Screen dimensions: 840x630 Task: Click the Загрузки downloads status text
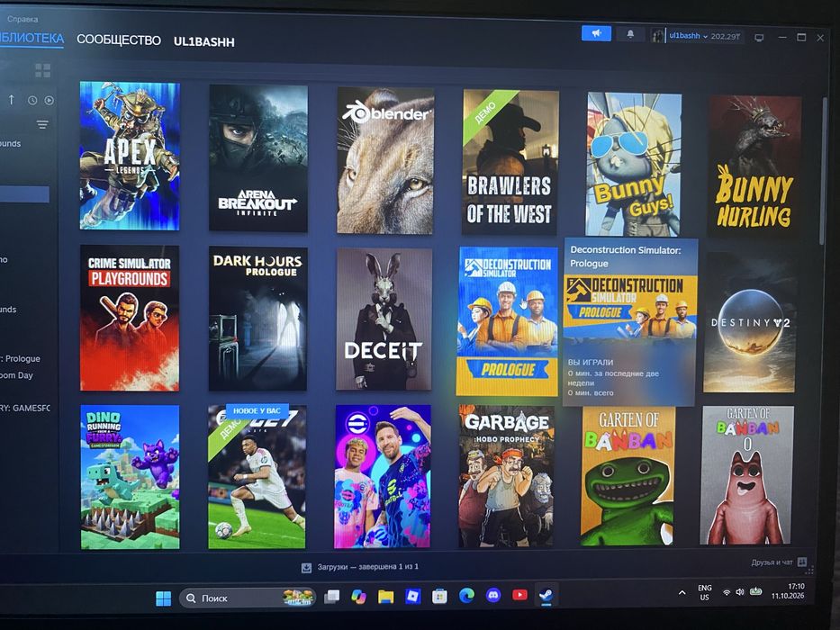[367, 566]
